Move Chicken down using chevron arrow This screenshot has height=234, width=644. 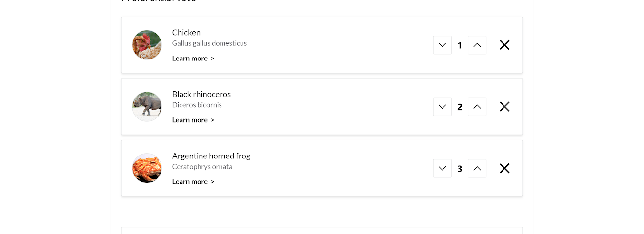click(x=442, y=45)
